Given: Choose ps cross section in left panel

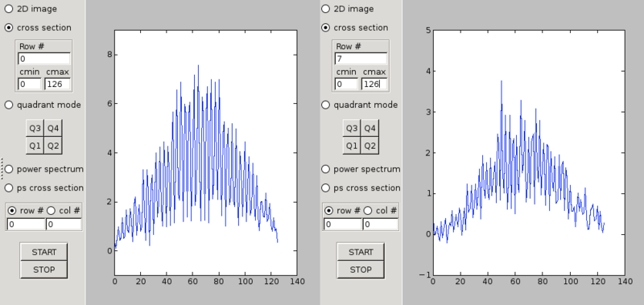Looking at the screenshot, I should click(x=9, y=188).
